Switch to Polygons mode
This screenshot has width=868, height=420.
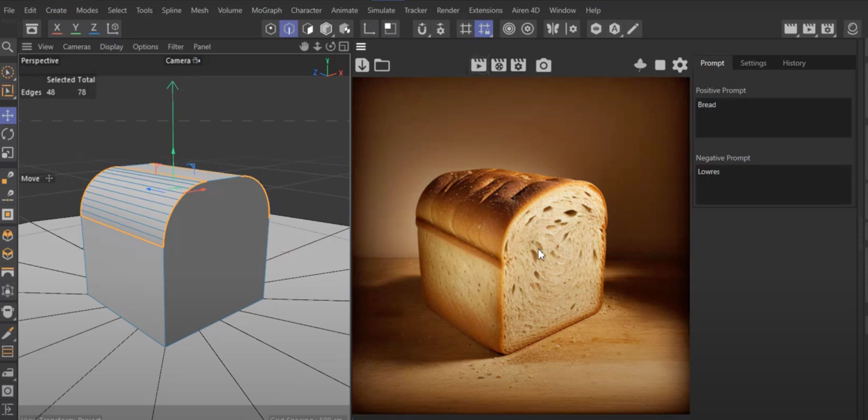pyautogui.click(x=307, y=29)
